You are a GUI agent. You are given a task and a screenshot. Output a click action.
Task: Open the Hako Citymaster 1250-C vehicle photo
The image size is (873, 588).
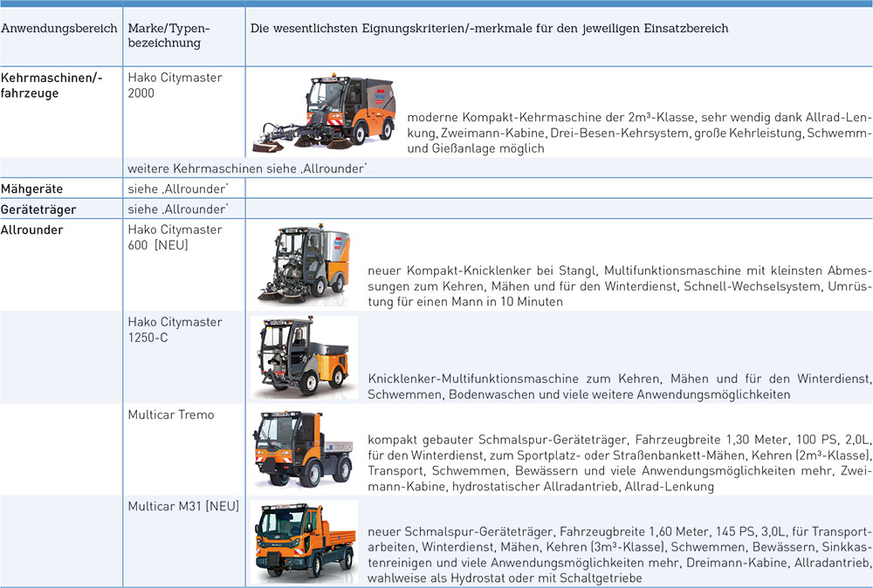coord(304,357)
